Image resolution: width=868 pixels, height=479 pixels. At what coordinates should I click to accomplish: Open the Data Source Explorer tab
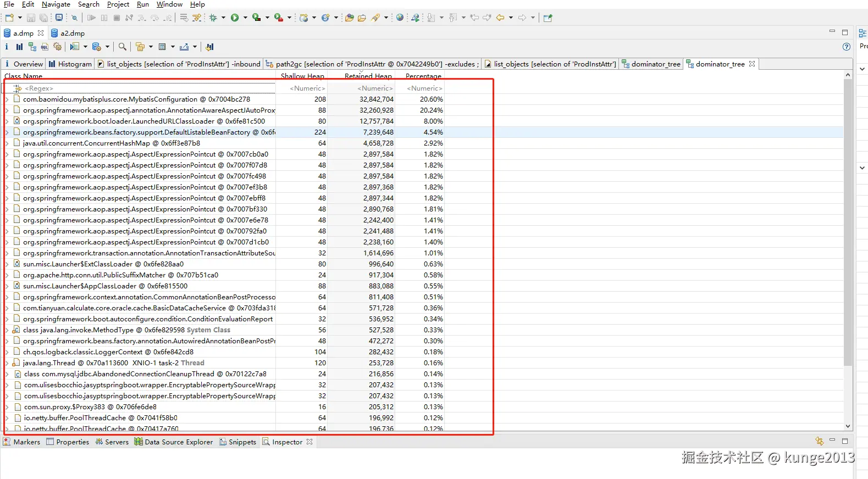pyautogui.click(x=174, y=442)
